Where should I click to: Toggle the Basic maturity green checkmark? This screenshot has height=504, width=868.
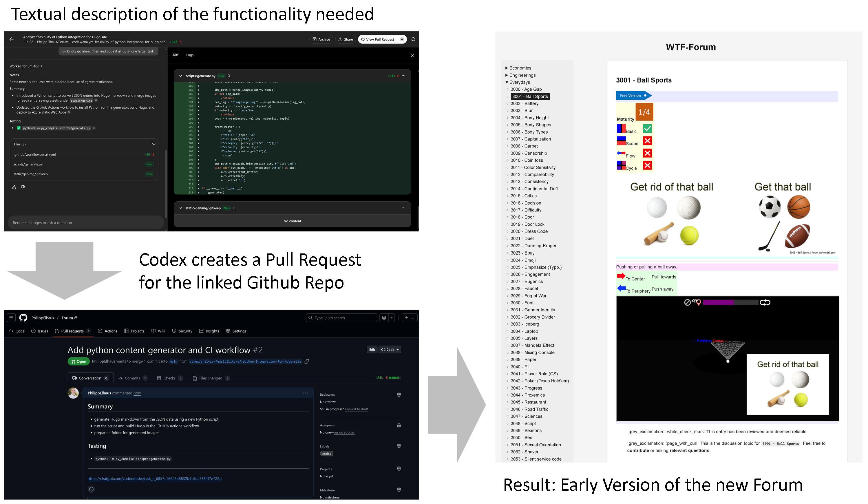648,129
